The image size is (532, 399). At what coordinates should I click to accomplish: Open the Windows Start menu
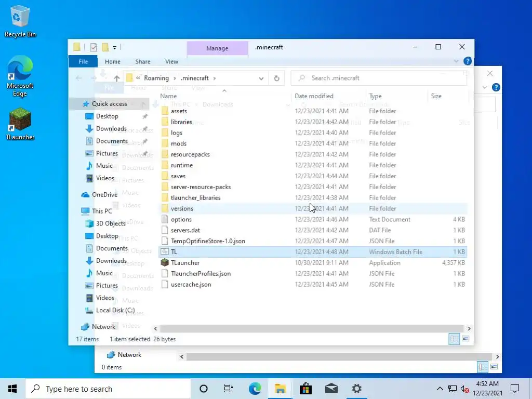click(12, 389)
